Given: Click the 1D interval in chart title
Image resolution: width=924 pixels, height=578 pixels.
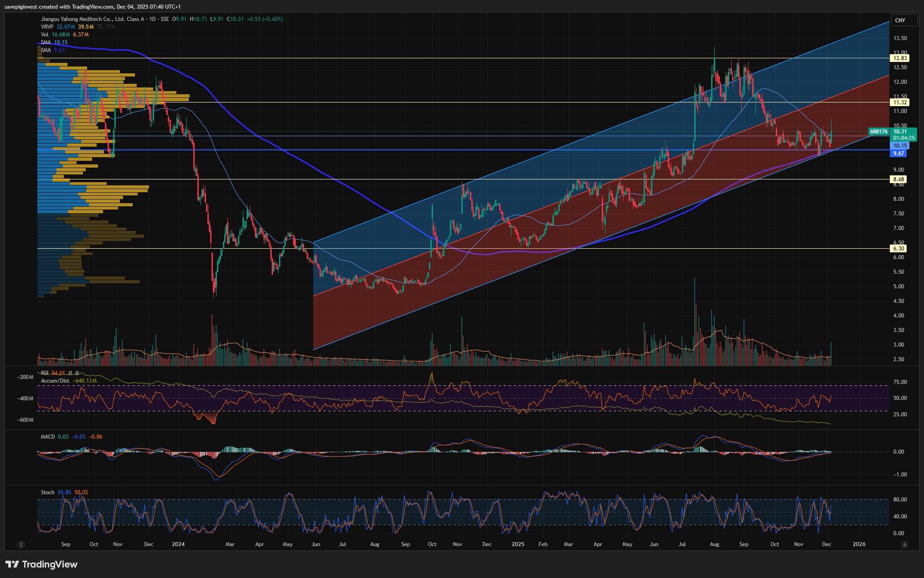Looking at the screenshot, I should point(152,19).
